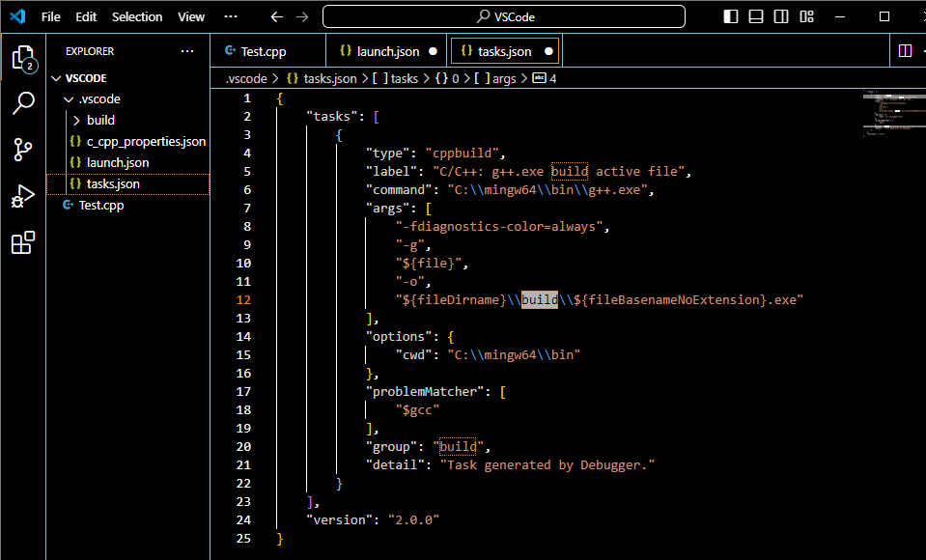
Task: Click the minimap code overview
Action: [x=893, y=112]
